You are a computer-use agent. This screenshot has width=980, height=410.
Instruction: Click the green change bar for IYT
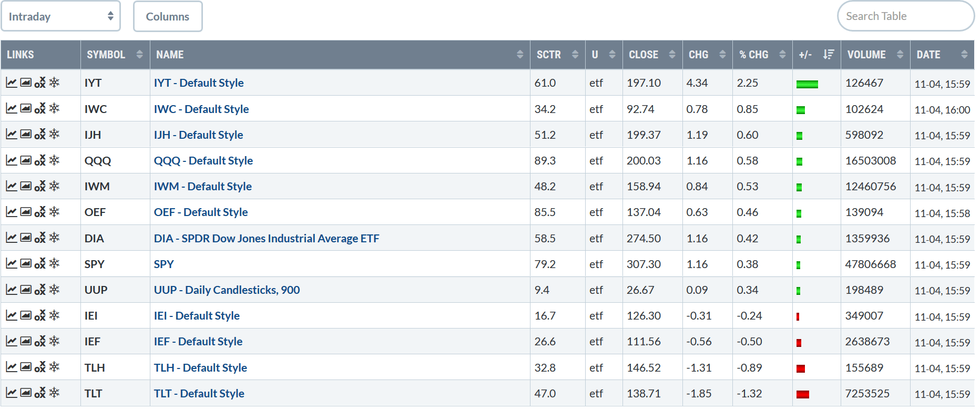807,84
